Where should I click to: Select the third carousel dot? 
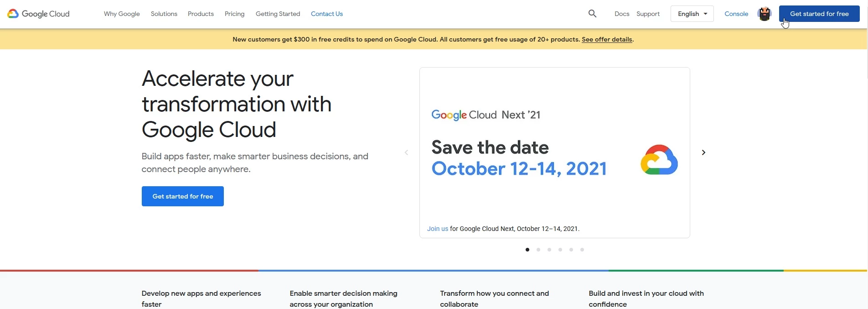[549, 250]
